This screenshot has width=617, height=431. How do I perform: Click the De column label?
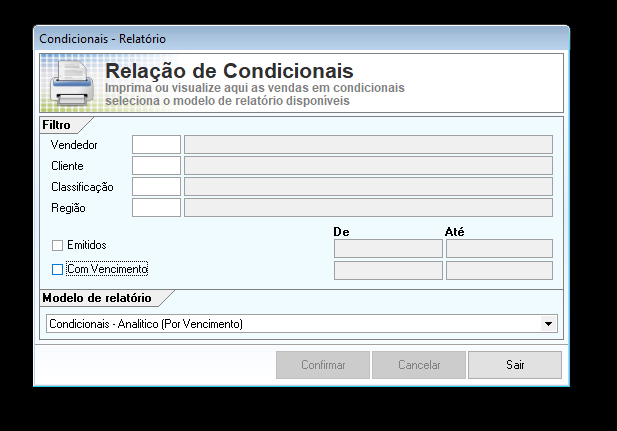pyautogui.click(x=341, y=232)
